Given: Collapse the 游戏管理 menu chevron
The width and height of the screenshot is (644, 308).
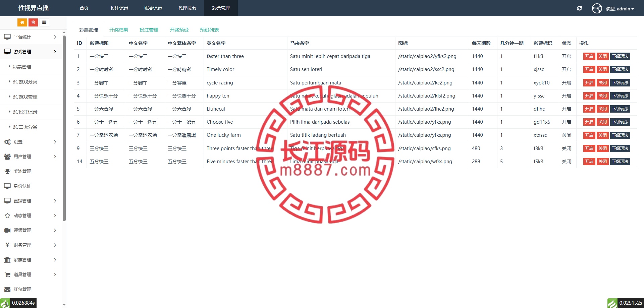Looking at the screenshot, I should 55,52.
